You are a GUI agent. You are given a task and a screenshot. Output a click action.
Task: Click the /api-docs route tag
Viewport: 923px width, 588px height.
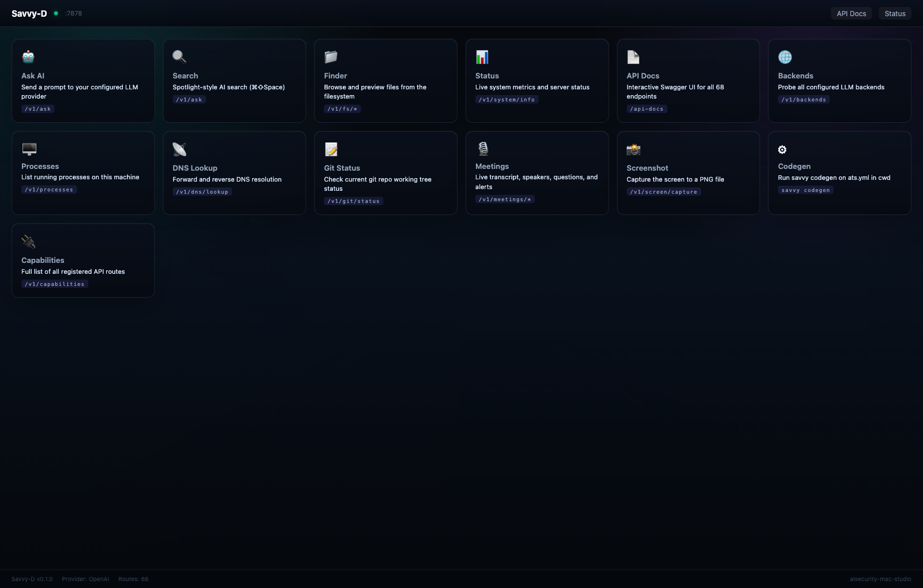(647, 109)
